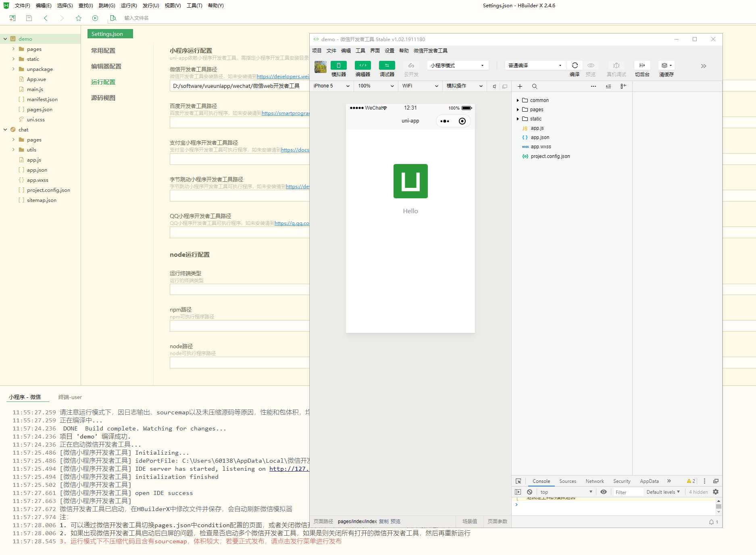Click the inspect element icon in devtools
The width and height of the screenshot is (756, 555).
pyautogui.click(x=519, y=481)
